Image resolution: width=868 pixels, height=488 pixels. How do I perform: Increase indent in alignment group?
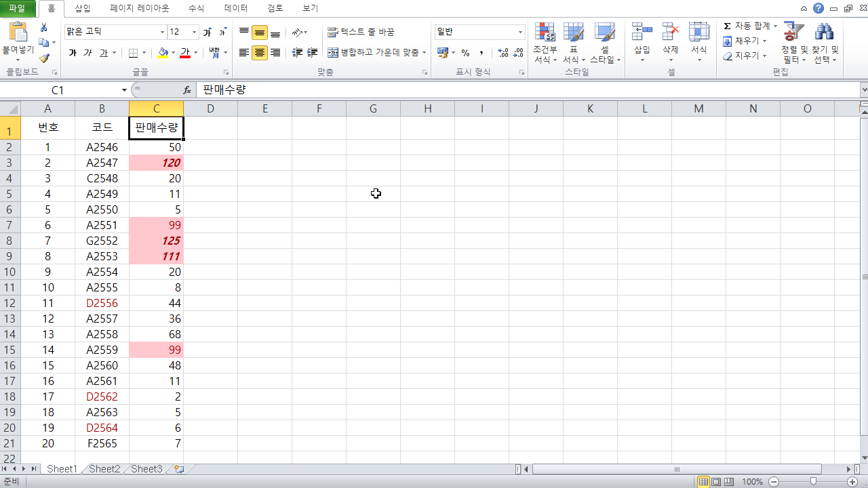312,53
